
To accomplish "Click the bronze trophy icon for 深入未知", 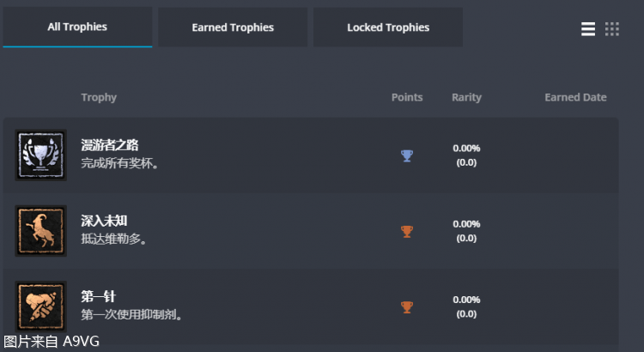I will 407,231.
